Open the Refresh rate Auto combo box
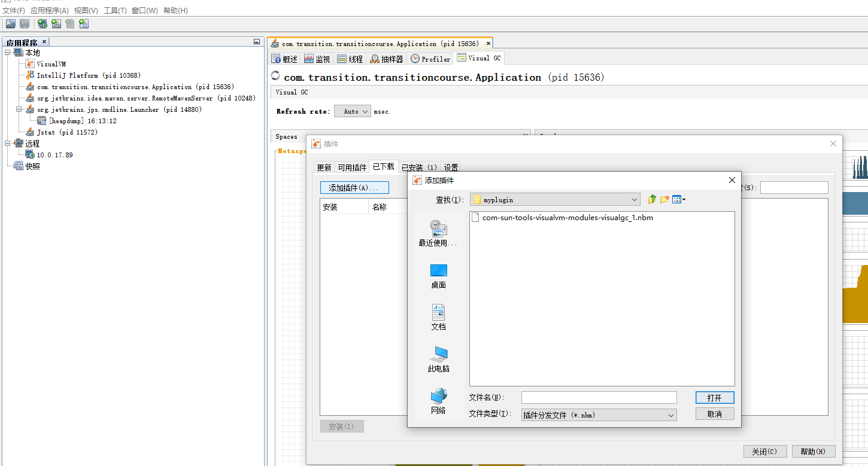The image size is (868, 466). pos(352,111)
